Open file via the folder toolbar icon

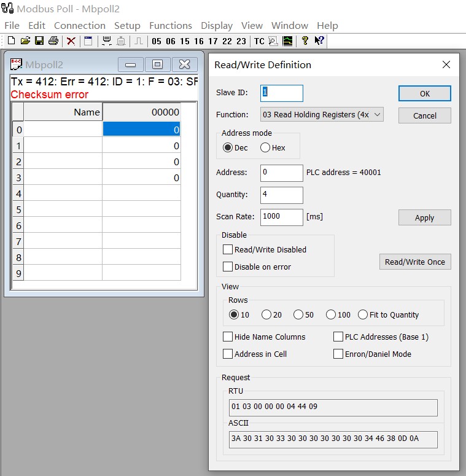click(26, 41)
